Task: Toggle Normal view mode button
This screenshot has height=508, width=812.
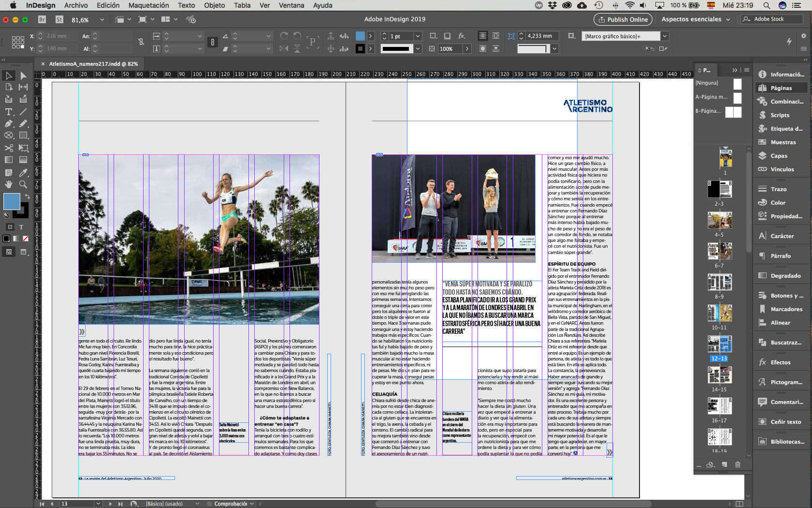Action: coord(9,252)
